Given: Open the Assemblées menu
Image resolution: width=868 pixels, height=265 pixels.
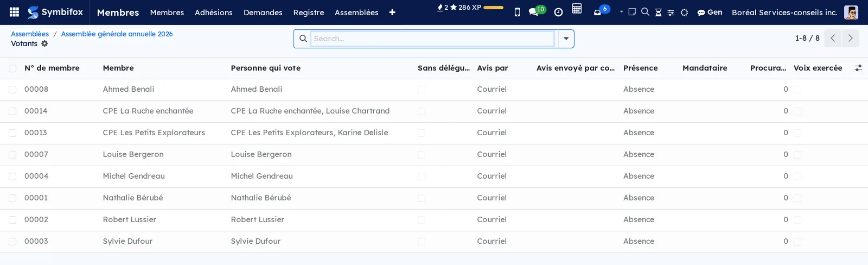Looking at the screenshot, I should [356, 12].
